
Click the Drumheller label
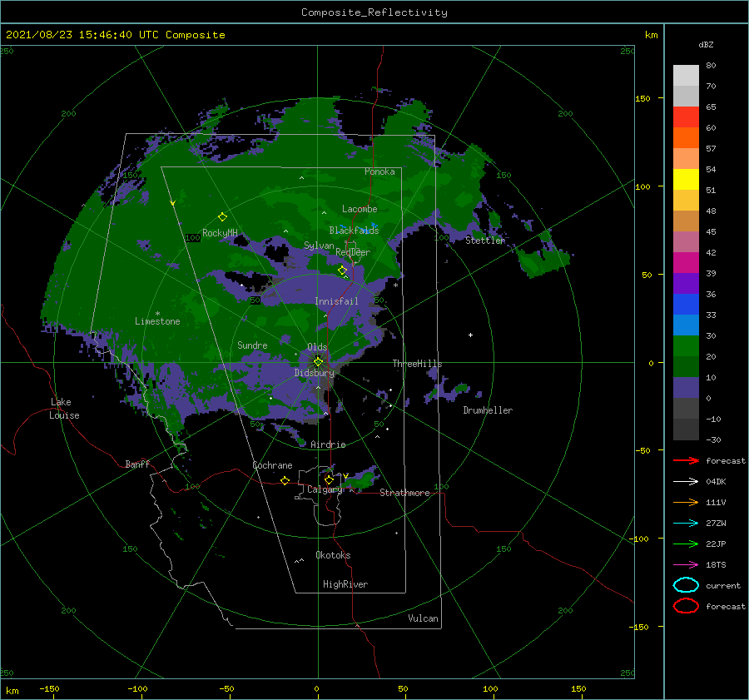488,410
